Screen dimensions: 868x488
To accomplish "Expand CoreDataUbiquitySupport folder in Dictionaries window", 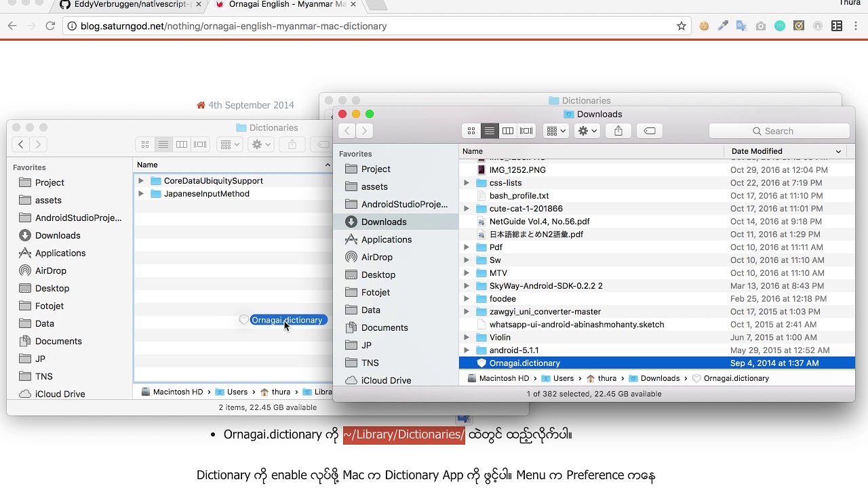I will (141, 181).
